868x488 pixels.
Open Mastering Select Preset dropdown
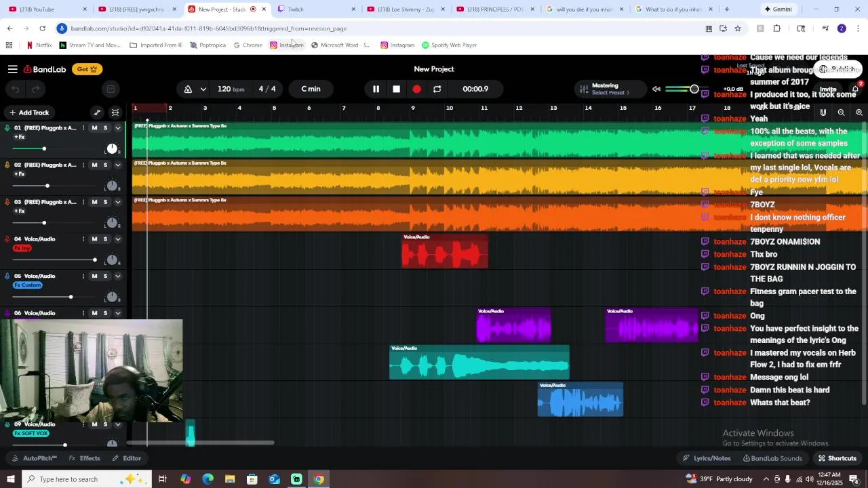(x=610, y=93)
